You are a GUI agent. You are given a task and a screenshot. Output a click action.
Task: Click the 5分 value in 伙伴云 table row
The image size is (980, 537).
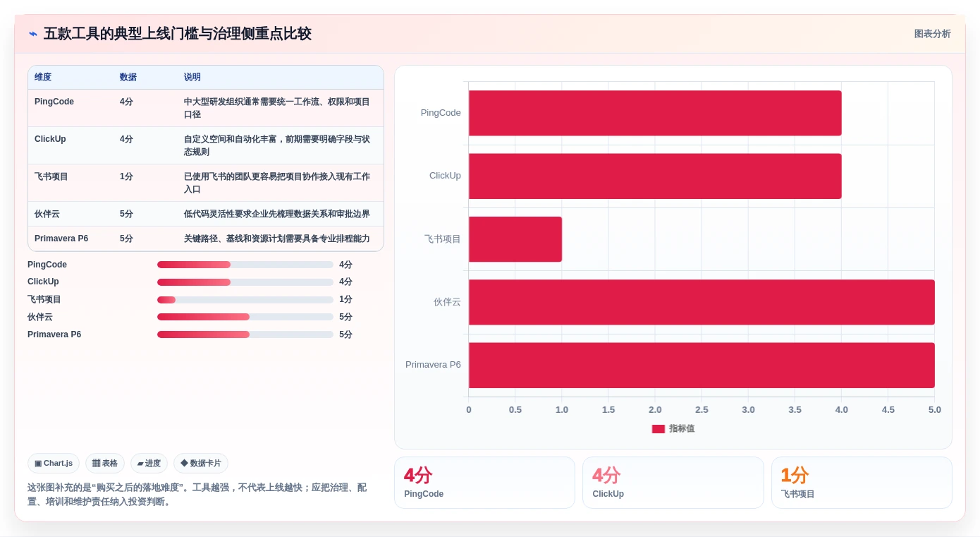(126, 214)
